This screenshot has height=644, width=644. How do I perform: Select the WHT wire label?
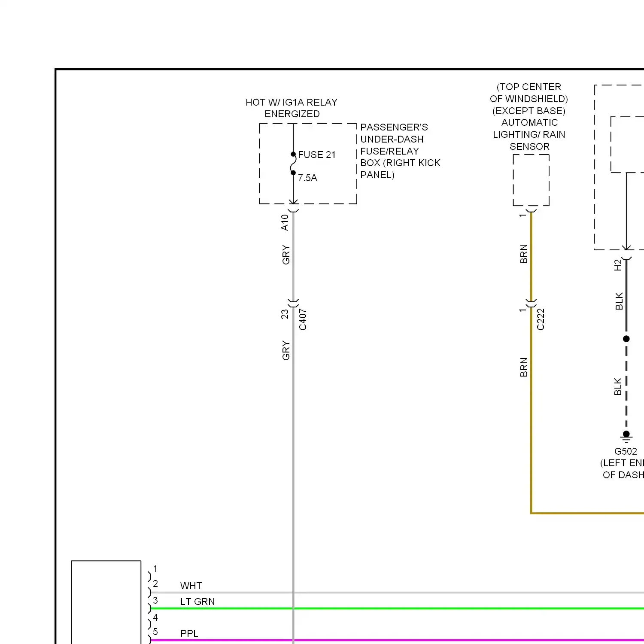coord(191,586)
